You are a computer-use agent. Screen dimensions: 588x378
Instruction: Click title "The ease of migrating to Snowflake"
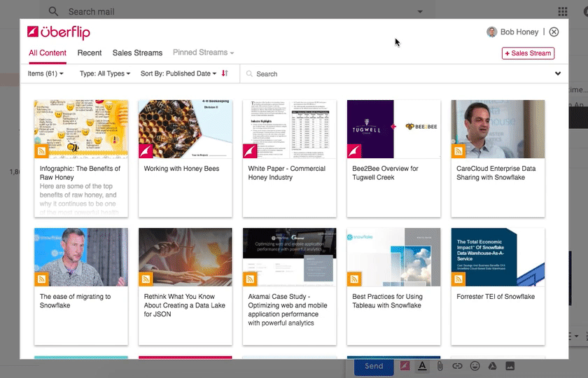(75, 301)
